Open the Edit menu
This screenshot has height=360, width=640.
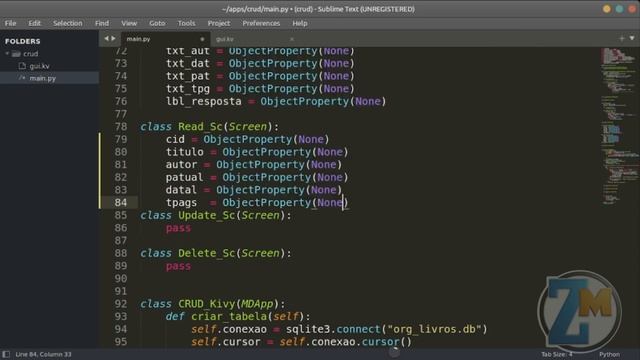pyautogui.click(x=34, y=23)
